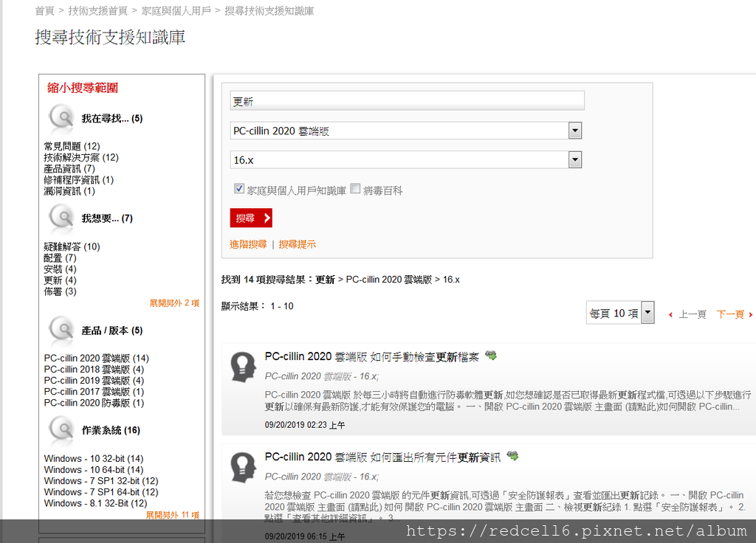Open the 每頁 10 項 per-page dropdown

click(648, 313)
